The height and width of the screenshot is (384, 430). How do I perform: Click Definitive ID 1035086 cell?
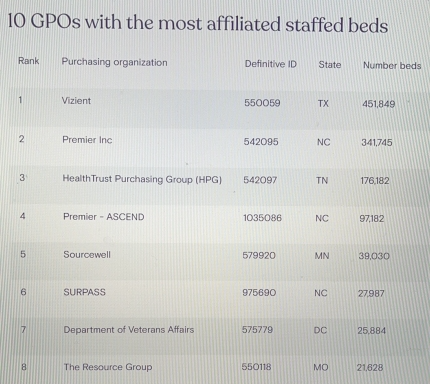pyautogui.click(x=262, y=218)
